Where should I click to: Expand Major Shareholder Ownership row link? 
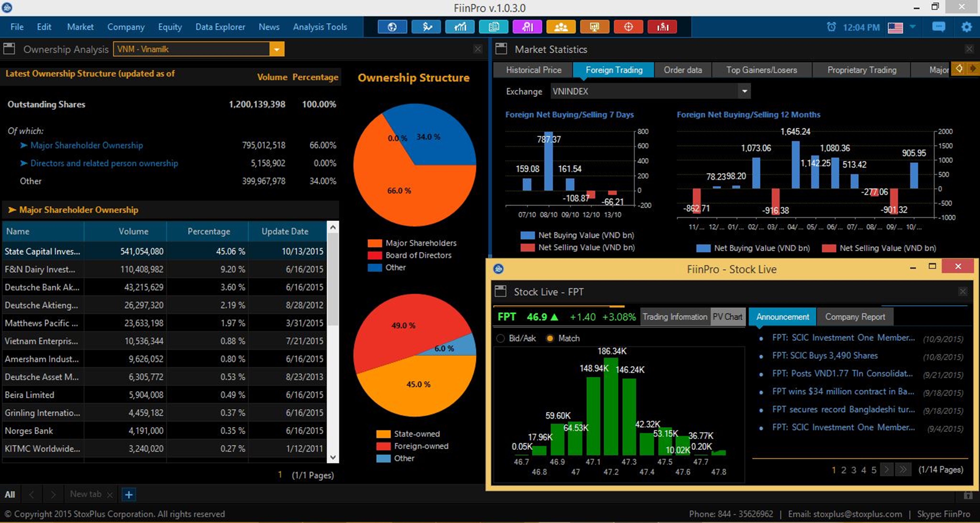pos(87,145)
